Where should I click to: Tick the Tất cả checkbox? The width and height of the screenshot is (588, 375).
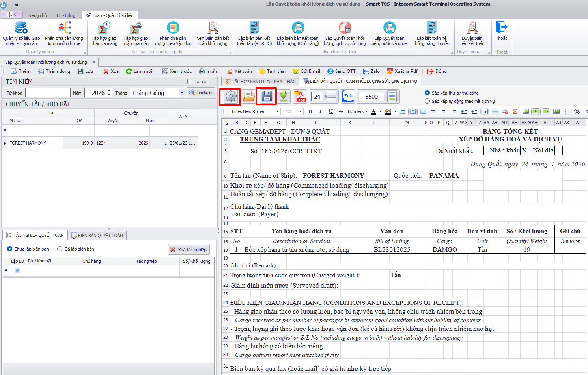(190, 82)
